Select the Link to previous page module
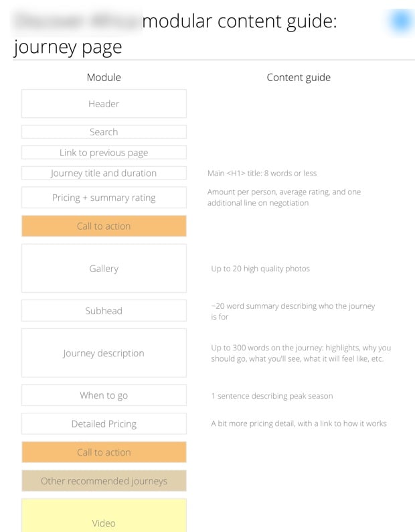This screenshot has height=532, width=415. click(104, 153)
